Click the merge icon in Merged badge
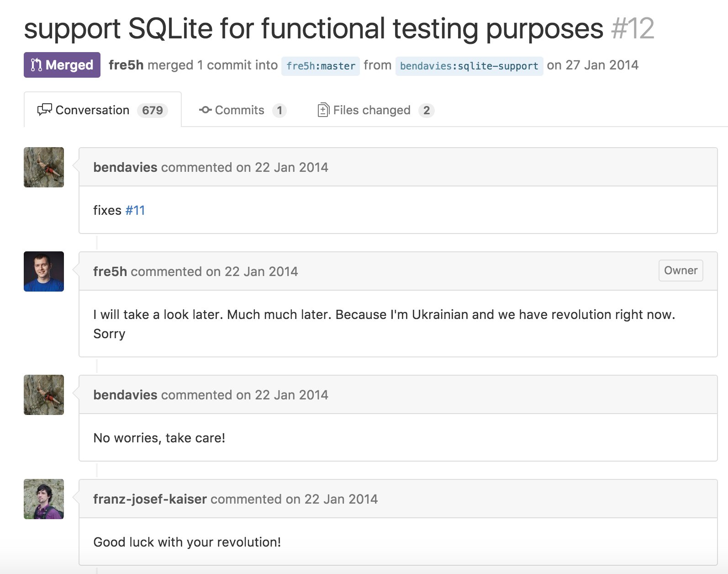The width and height of the screenshot is (728, 574). [x=36, y=65]
